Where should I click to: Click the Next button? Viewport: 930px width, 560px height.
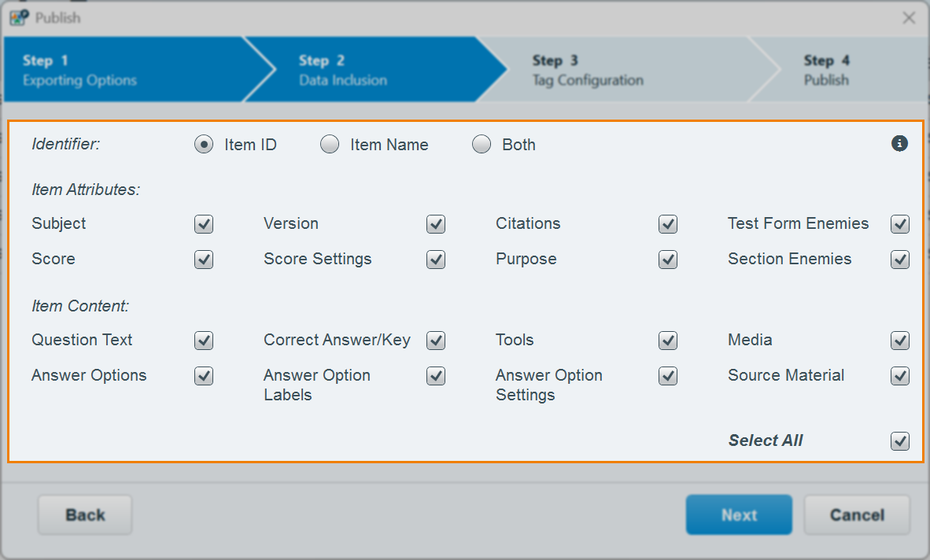(x=739, y=515)
